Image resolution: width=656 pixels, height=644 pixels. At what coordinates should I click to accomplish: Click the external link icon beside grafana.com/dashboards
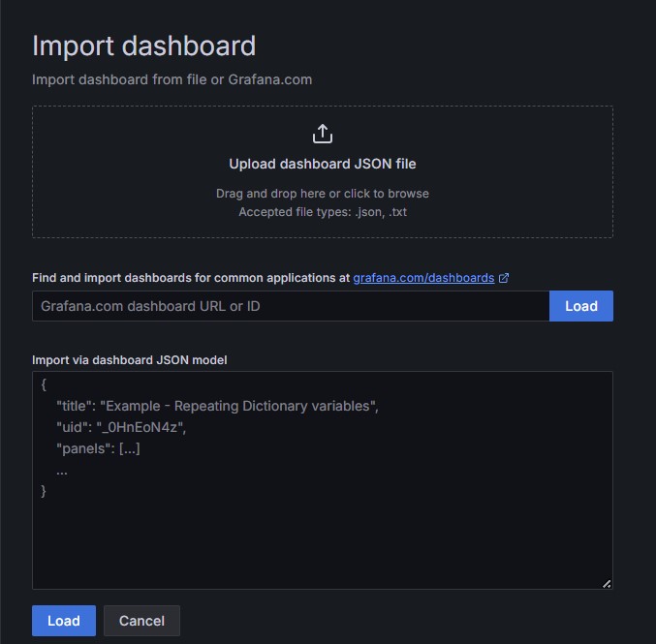click(504, 278)
